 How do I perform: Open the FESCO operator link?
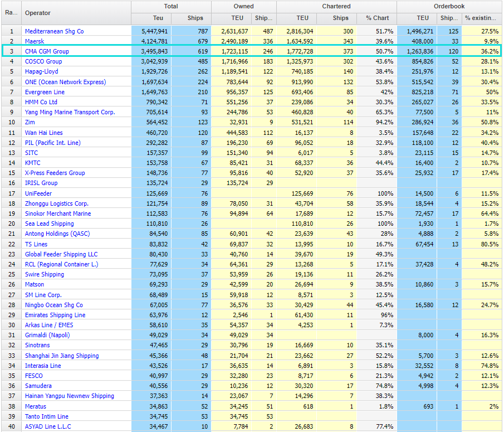coord(34,376)
